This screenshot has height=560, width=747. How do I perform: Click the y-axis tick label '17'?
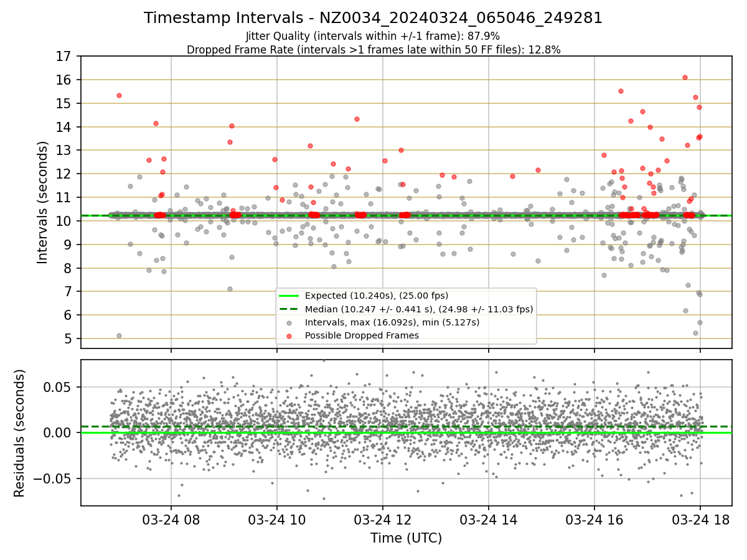[64, 56]
